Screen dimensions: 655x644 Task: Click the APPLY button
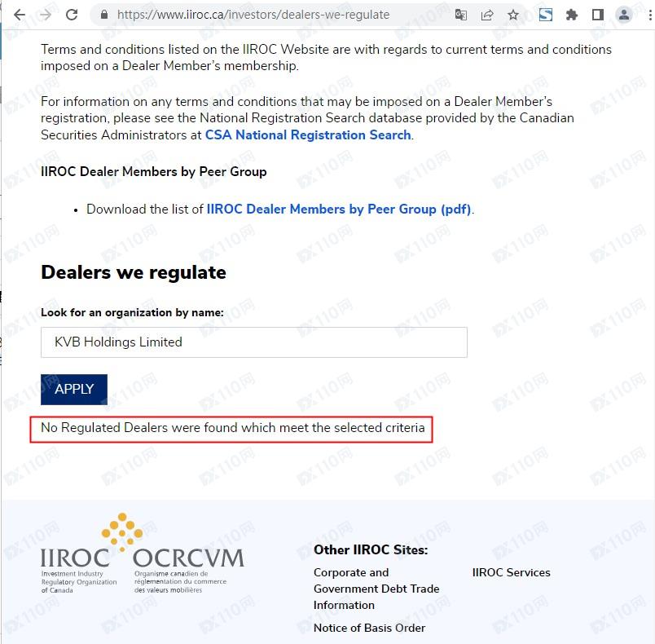click(x=74, y=390)
